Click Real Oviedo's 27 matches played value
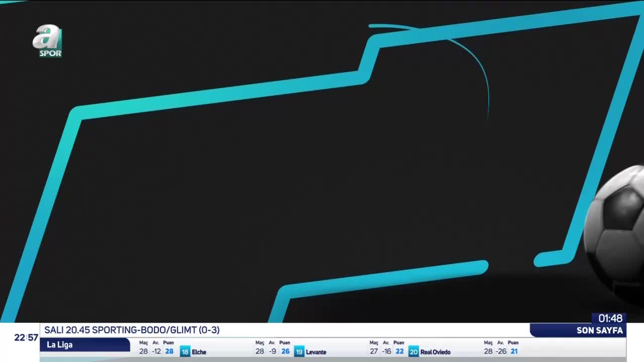The height and width of the screenshot is (362, 644). pyautogui.click(x=374, y=351)
